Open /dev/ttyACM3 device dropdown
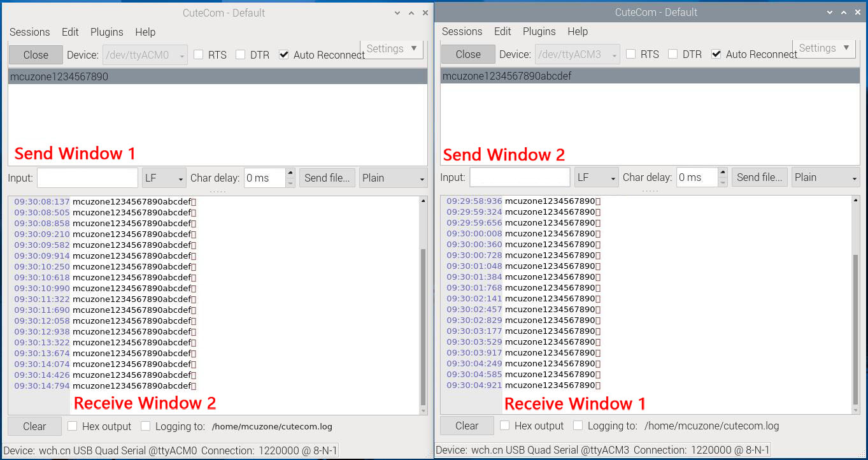Screen dimensions: 868x460 578,54
